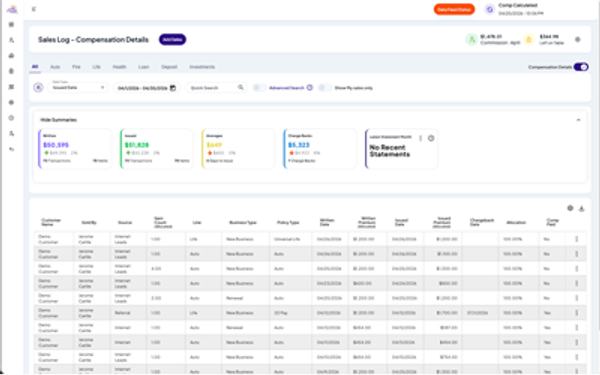Collapse summaries with the chevron arrow
Viewport: 600px width, 375px height.
[578, 120]
